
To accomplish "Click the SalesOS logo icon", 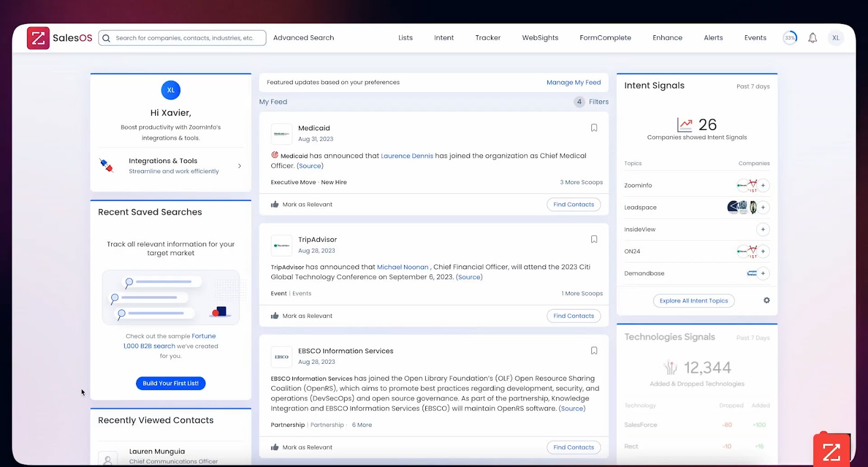I will point(38,38).
